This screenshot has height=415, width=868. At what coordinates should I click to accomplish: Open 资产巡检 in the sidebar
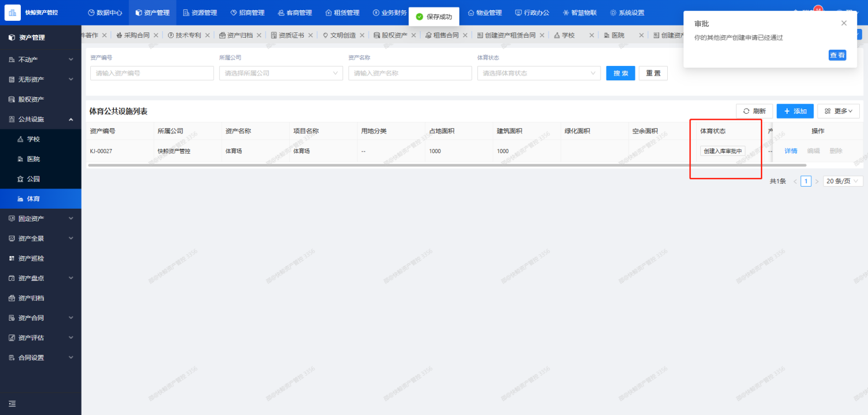point(41,258)
